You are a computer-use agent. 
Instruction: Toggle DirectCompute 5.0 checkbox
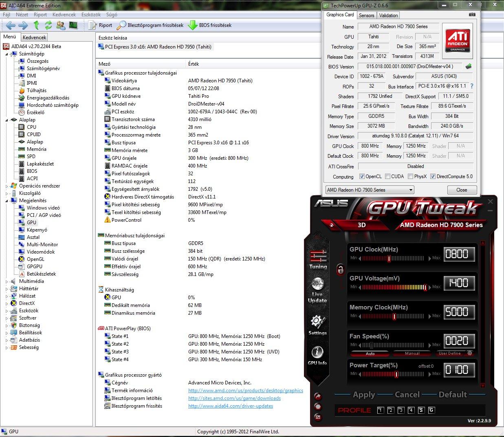click(433, 177)
